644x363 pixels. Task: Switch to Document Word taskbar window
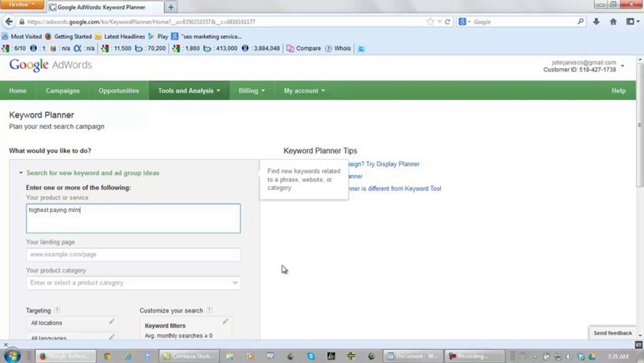[x=413, y=356]
